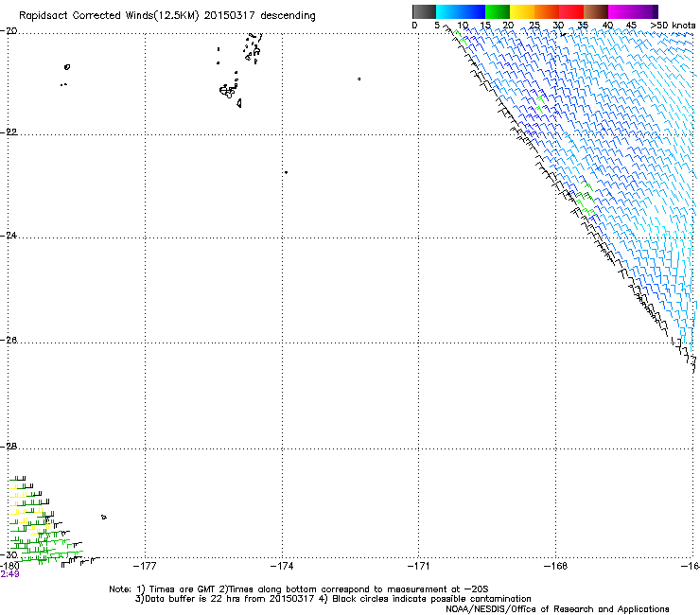Click the magenta 40-45 knots color swatch

[x=621, y=11]
